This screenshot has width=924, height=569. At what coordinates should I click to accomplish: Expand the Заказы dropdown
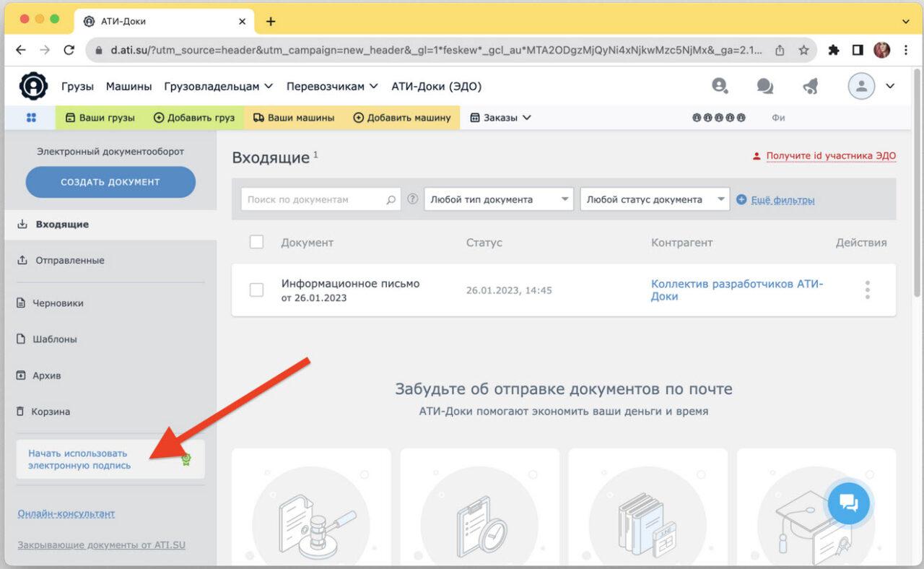tap(501, 118)
